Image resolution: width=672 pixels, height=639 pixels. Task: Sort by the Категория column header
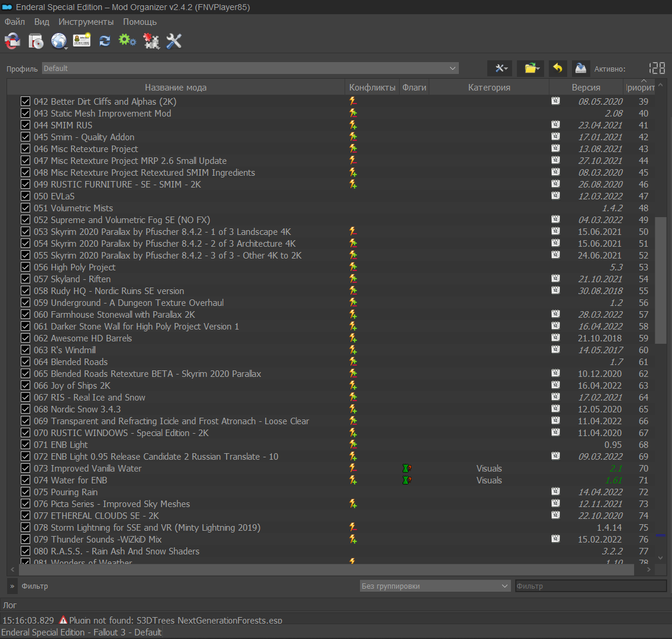point(489,88)
